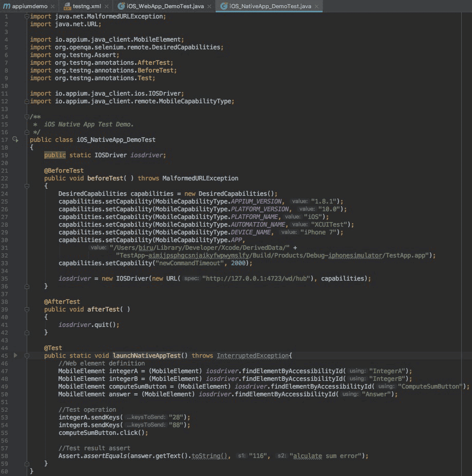This screenshot has width=472, height=476.
Task: Close the testng.xml editor tab
Action: (x=106, y=6)
